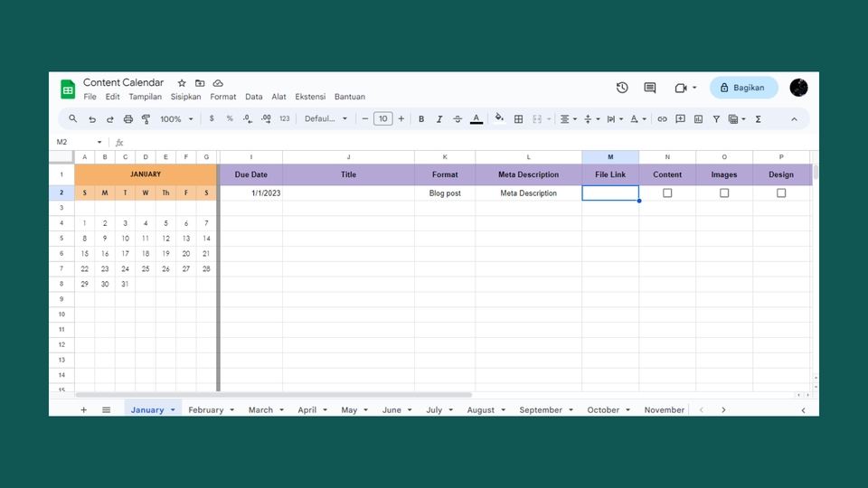Image resolution: width=868 pixels, height=488 pixels.
Task: Open the Tampilan menu
Action: click(x=145, y=97)
